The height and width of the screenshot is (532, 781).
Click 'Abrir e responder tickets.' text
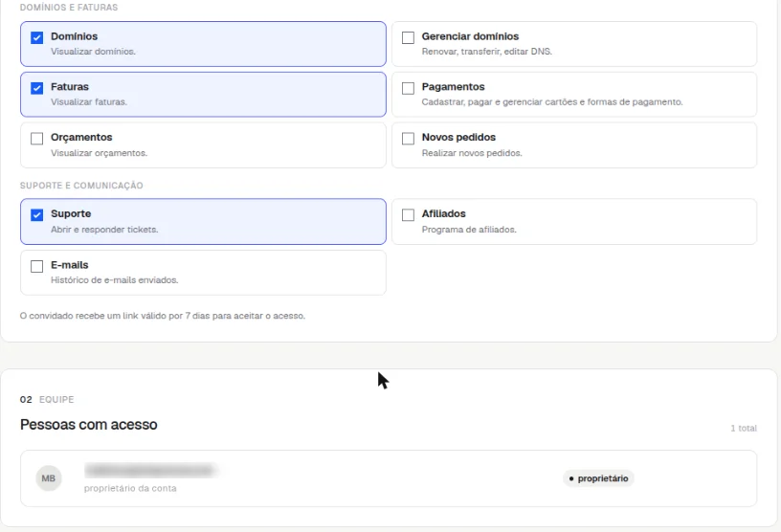104,230
